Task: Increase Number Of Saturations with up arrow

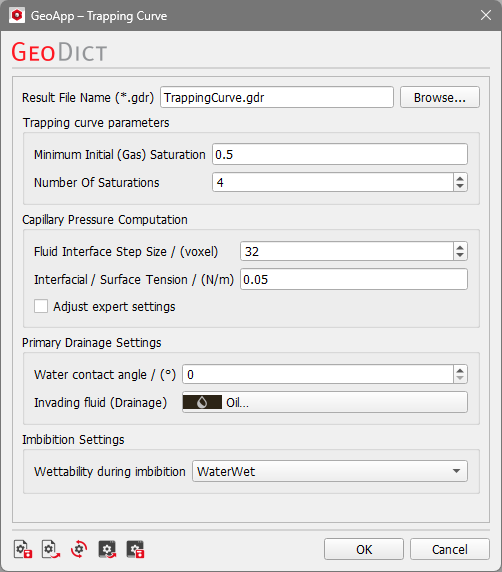Action: click(x=460, y=178)
